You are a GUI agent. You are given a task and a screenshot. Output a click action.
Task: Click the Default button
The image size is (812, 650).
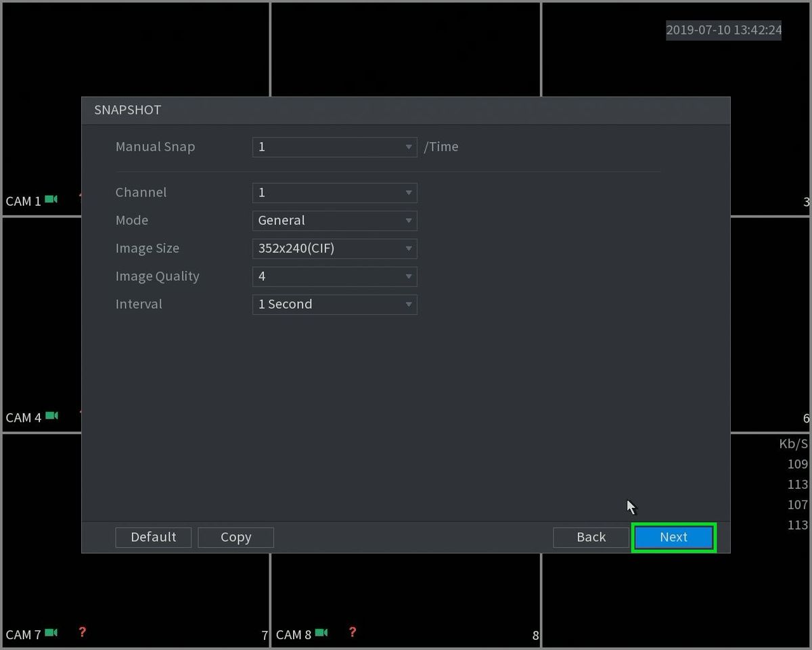154,537
